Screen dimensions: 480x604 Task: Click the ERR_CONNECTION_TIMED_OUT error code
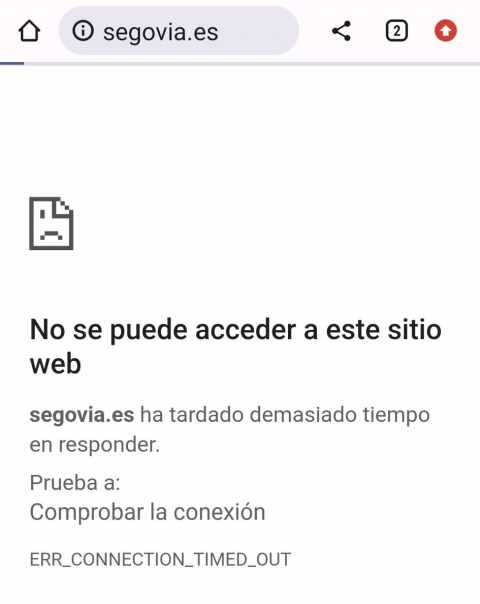click(x=160, y=560)
